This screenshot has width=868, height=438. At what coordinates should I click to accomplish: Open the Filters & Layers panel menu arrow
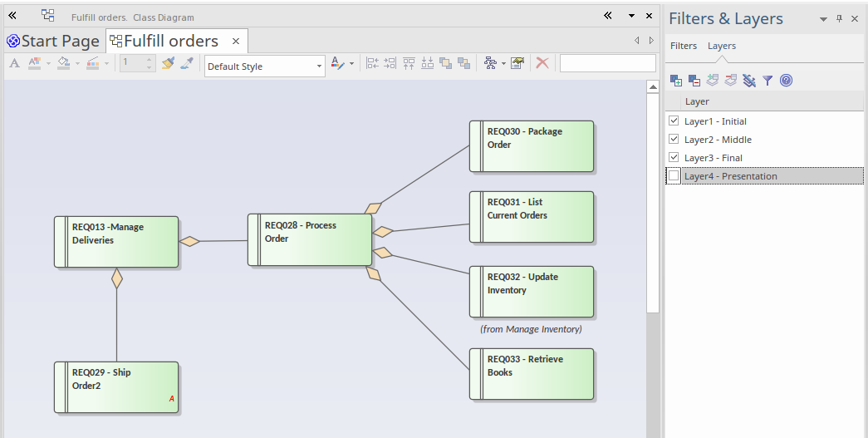click(823, 19)
